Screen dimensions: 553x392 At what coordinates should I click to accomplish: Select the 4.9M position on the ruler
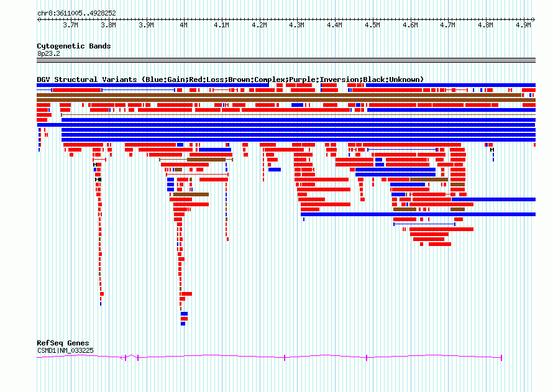coord(523,25)
